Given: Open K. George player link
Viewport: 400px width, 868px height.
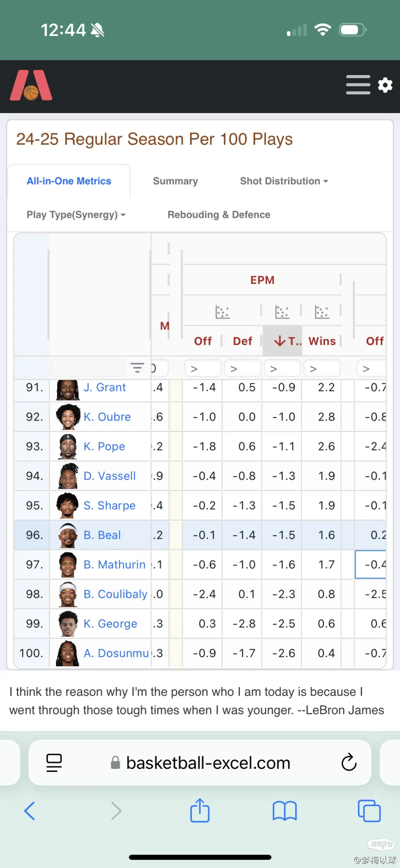Looking at the screenshot, I should coord(110,624).
